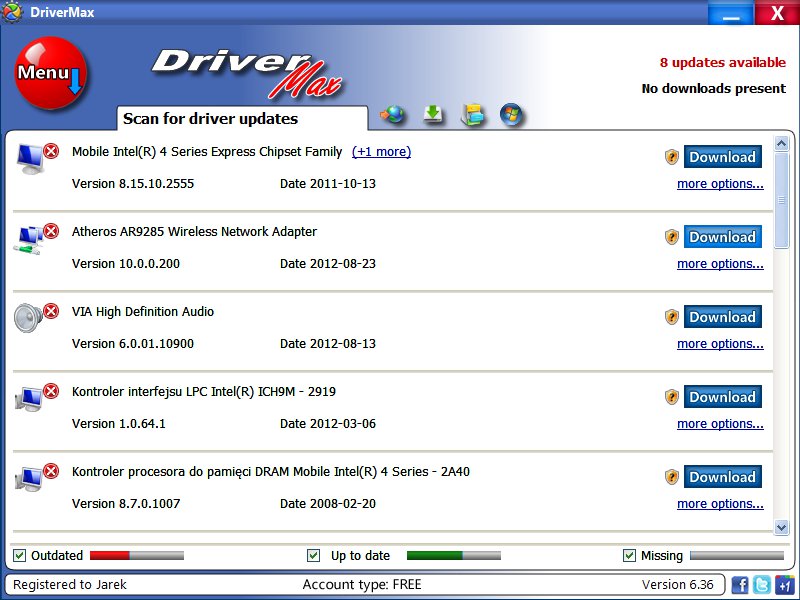Click the VIA High Definition Audio speaker icon
This screenshot has height=600, width=800.
tap(29, 318)
